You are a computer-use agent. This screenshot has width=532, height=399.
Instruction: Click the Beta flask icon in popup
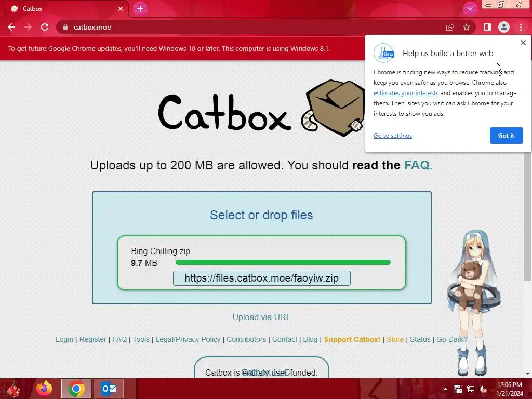(x=384, y=53)
